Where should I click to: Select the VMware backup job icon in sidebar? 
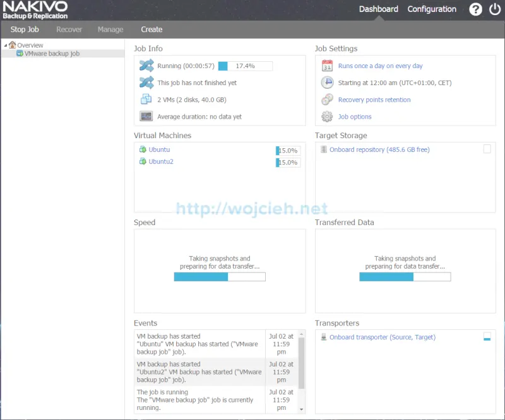(x=21, y=54)
